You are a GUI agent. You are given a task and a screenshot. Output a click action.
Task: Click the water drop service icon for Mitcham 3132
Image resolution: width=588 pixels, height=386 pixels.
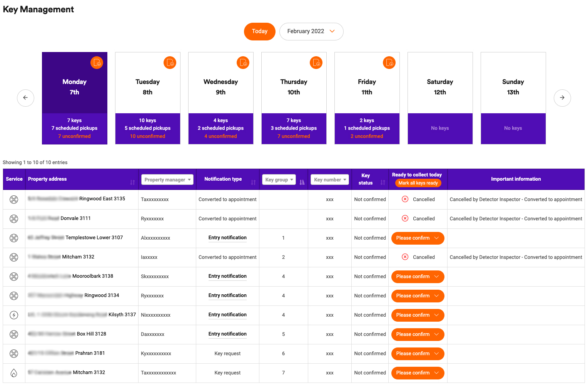pos(14,373)
